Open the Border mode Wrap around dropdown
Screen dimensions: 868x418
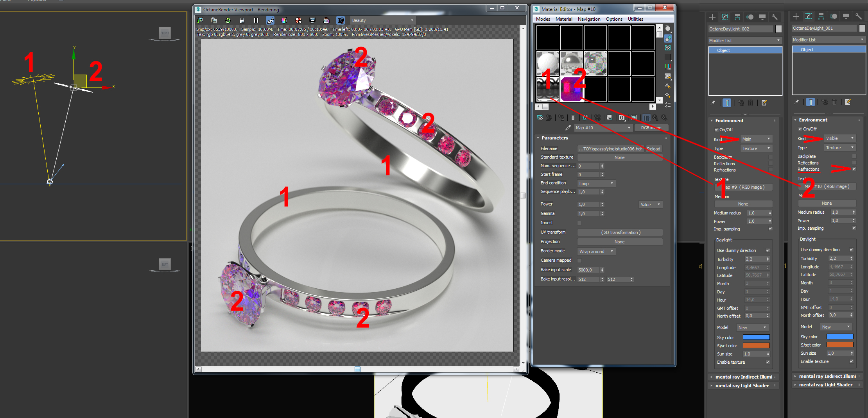click(597, 252)
